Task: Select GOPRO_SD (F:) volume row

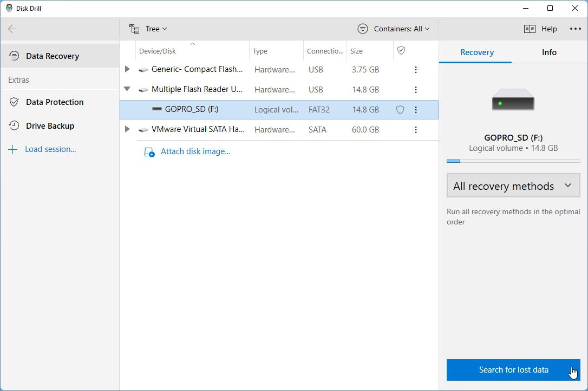Action: point(279,109)
